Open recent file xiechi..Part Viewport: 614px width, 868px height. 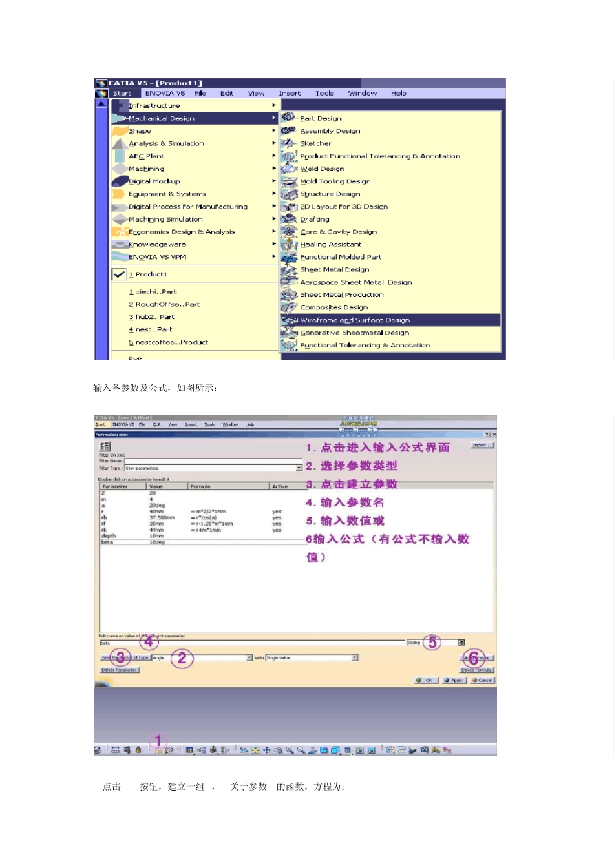click(x=153, y=291)
